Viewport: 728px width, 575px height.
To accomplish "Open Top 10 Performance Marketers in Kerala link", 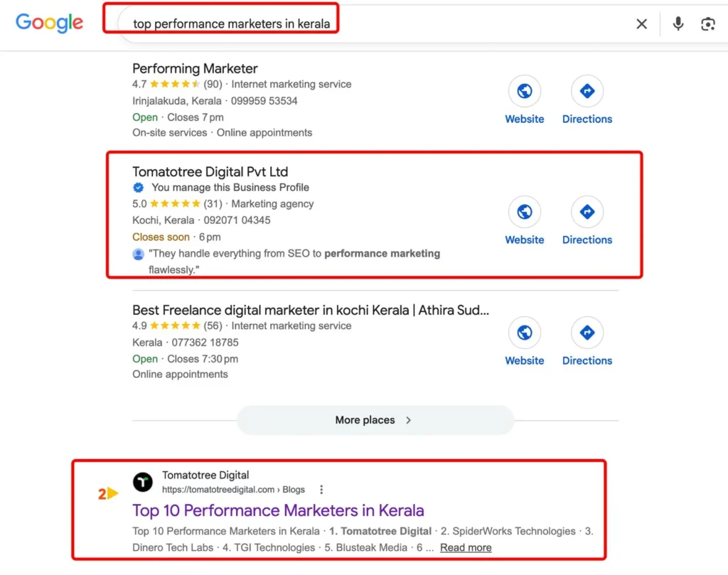I will tap(278, 510).
